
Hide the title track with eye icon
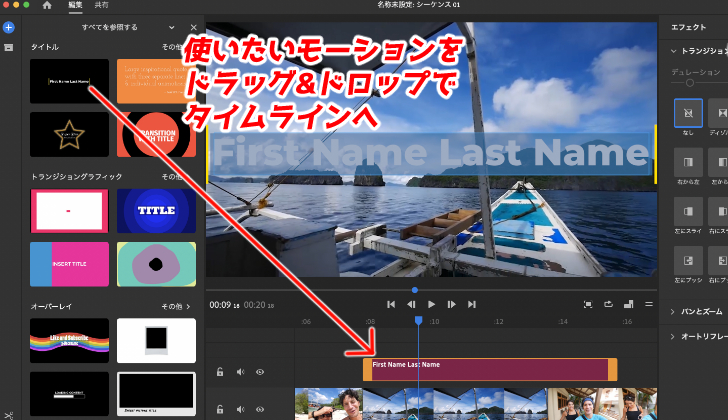coord(260,372)
